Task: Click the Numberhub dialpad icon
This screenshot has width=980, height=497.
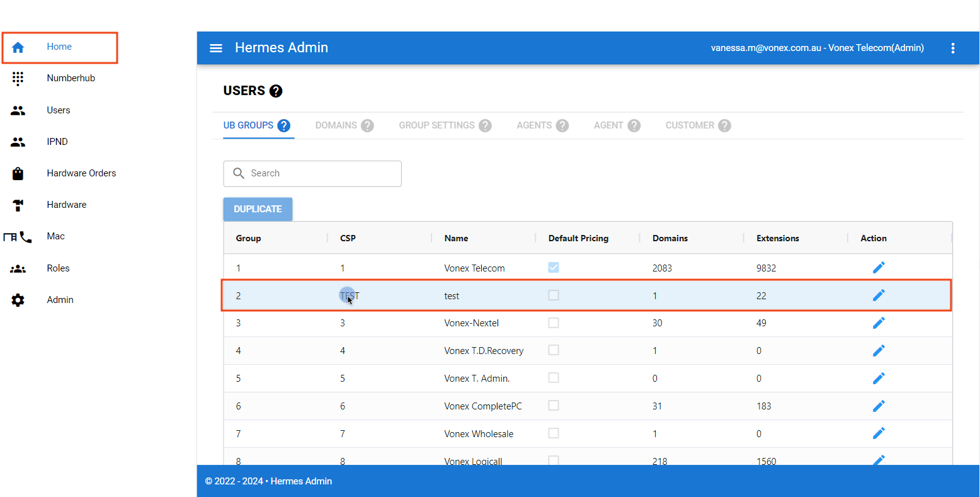Action: coord(18,78)
